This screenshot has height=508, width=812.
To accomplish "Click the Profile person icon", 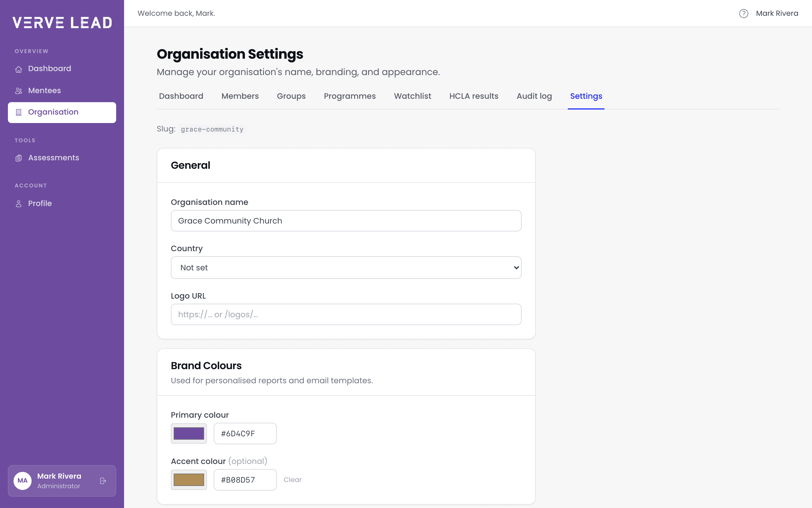I will [18, 203].
